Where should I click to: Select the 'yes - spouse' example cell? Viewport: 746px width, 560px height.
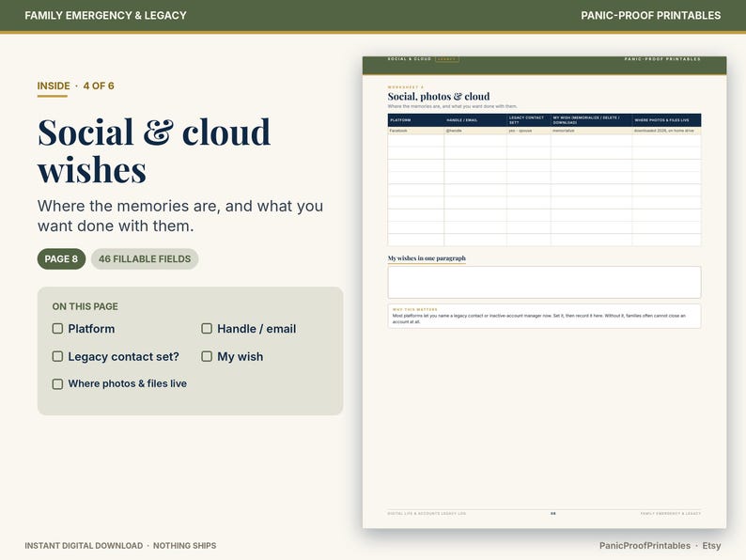click(x=529, y=131)
